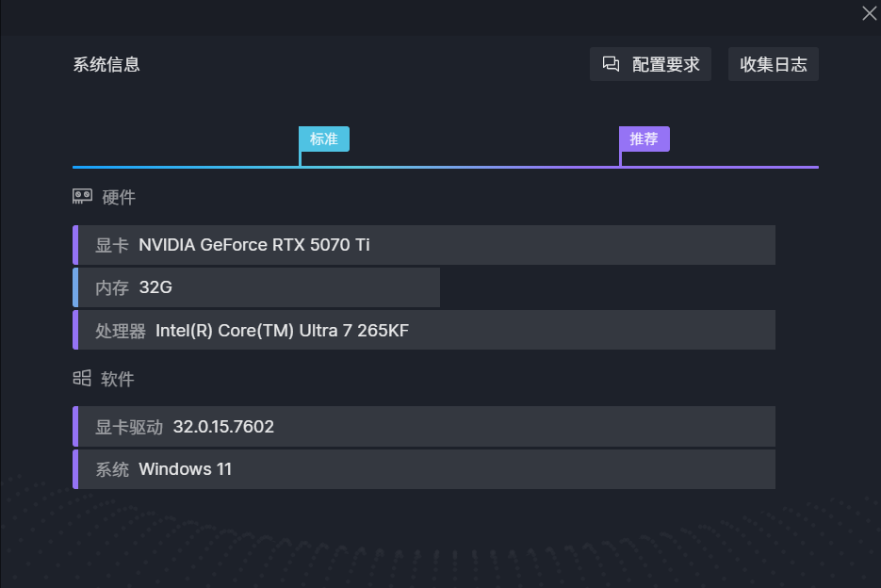Select the 处理器 Intel Core Ultra 7 row
The width and height of the screenshot is (881, 588).
[424, 330]
